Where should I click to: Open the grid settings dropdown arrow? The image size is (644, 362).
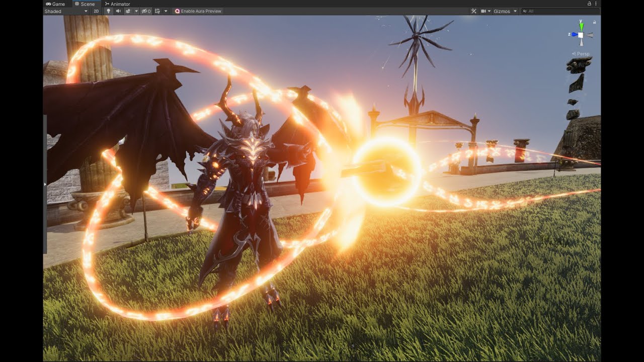(166, 11)
